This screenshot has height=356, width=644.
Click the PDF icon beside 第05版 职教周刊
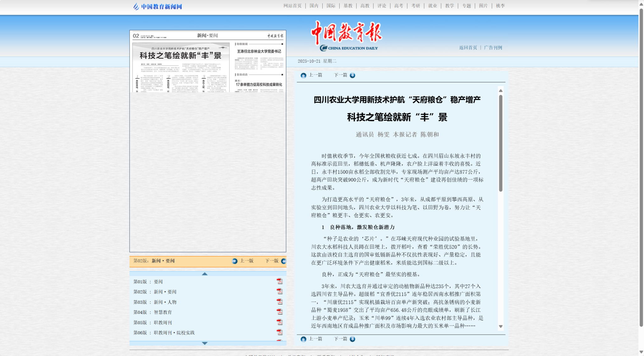(x=280, y=322)
